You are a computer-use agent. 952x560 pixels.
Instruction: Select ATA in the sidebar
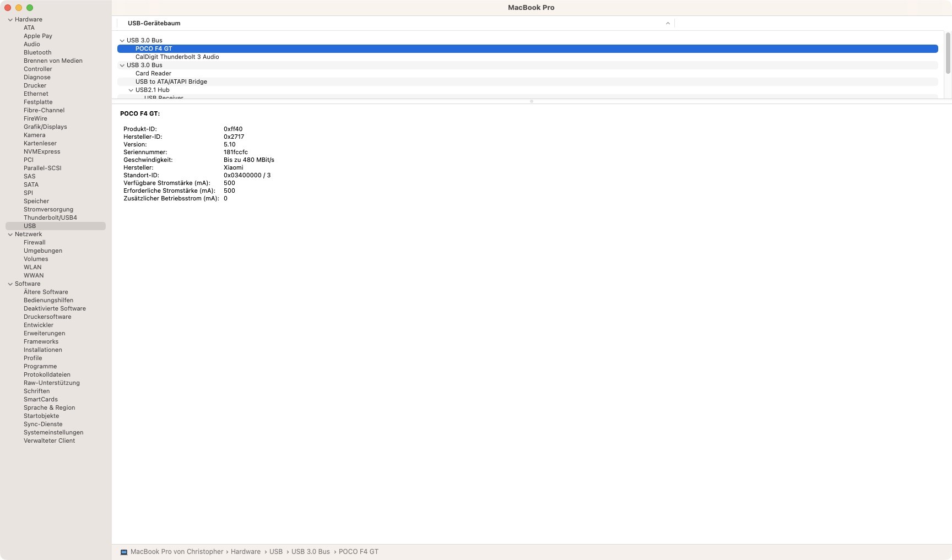[x=29, y=28]
